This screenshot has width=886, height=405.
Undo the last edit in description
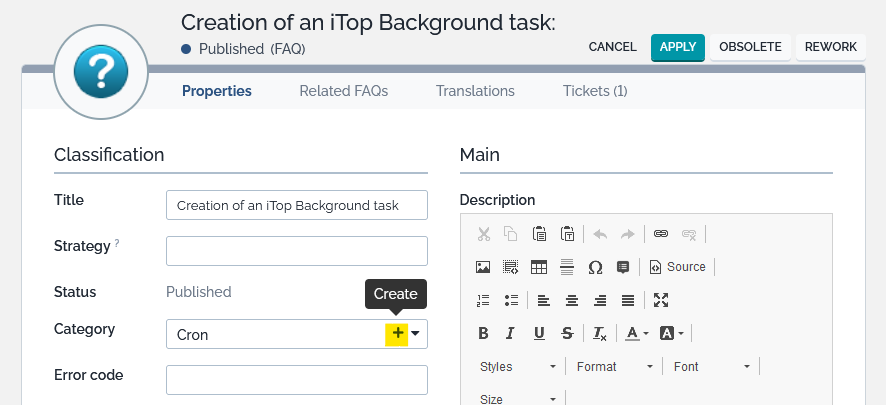coord(600,234)
